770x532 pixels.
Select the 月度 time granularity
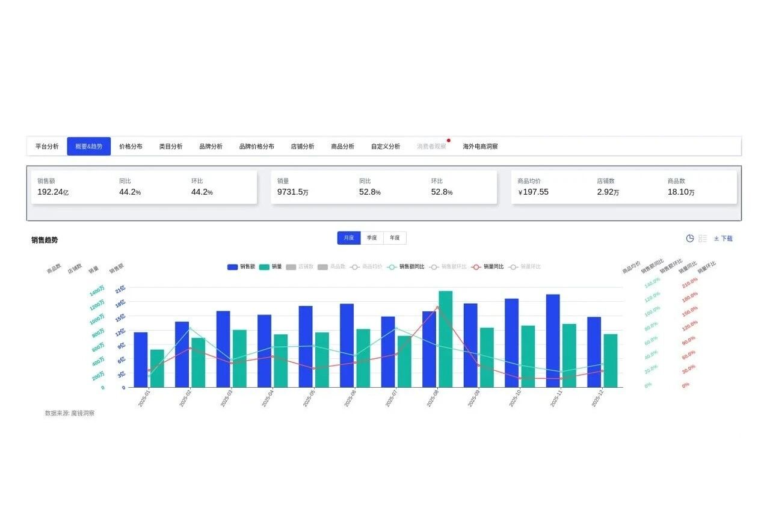pos(349,238)
